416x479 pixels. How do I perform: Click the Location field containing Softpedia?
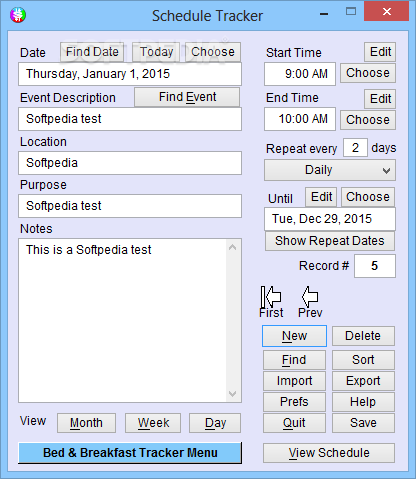pos(130,163)
